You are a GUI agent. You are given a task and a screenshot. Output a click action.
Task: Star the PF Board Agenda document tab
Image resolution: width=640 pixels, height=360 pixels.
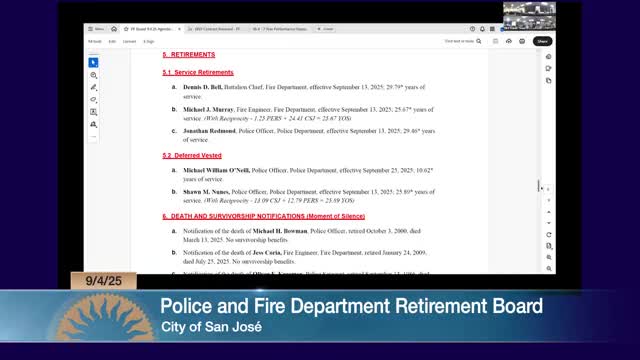click(126, 29)
